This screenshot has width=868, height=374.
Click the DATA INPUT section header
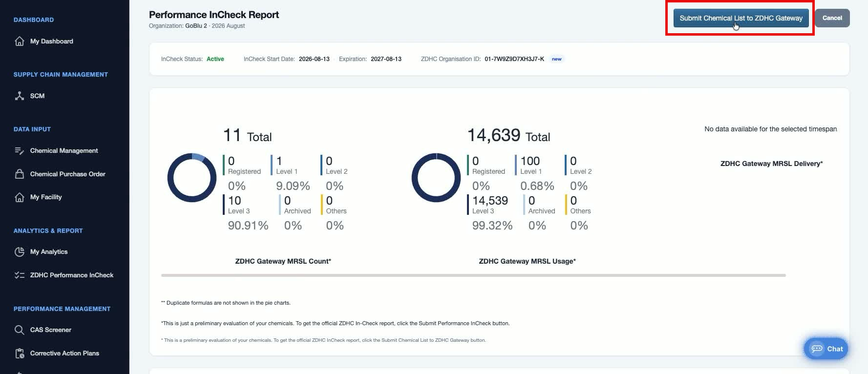(x=32, y=129)
